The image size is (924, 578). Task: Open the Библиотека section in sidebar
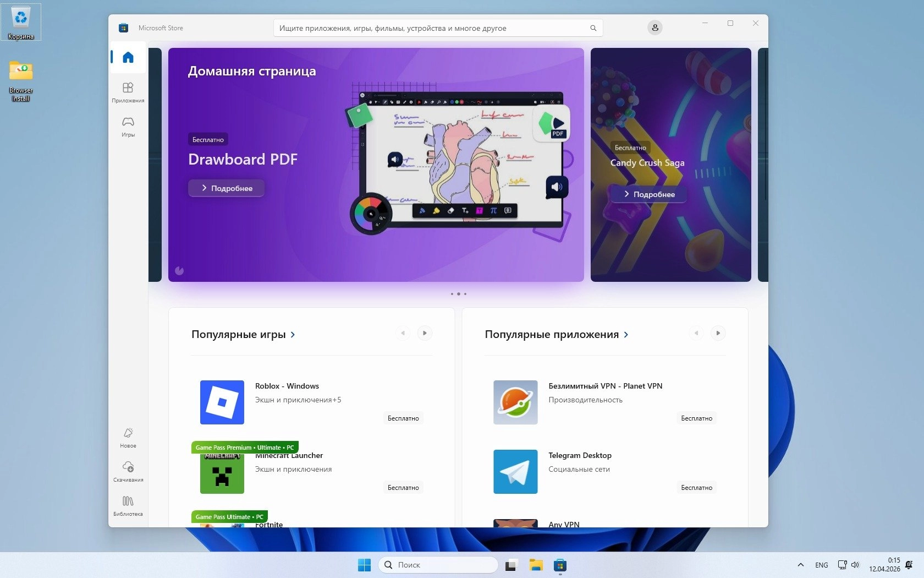(x=128, y=506)
